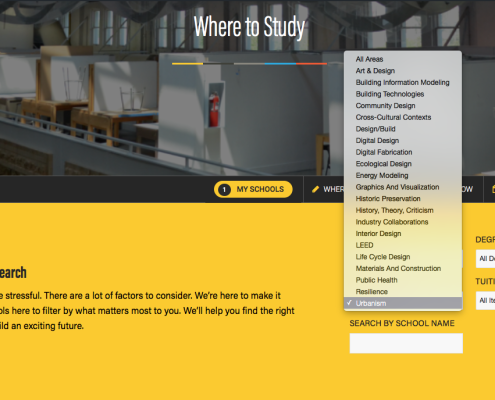
Task: Focus the Search By School Name field
Action: pos(406,343)
